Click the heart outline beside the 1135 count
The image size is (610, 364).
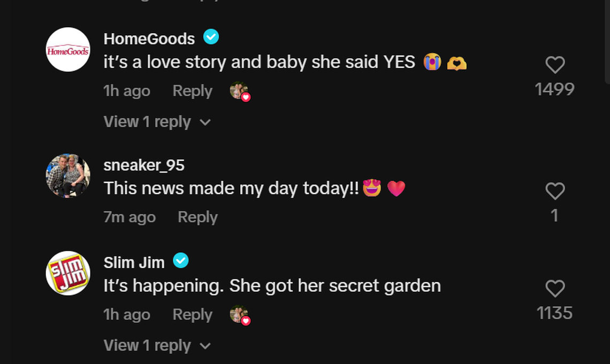[x=555, y=289]
